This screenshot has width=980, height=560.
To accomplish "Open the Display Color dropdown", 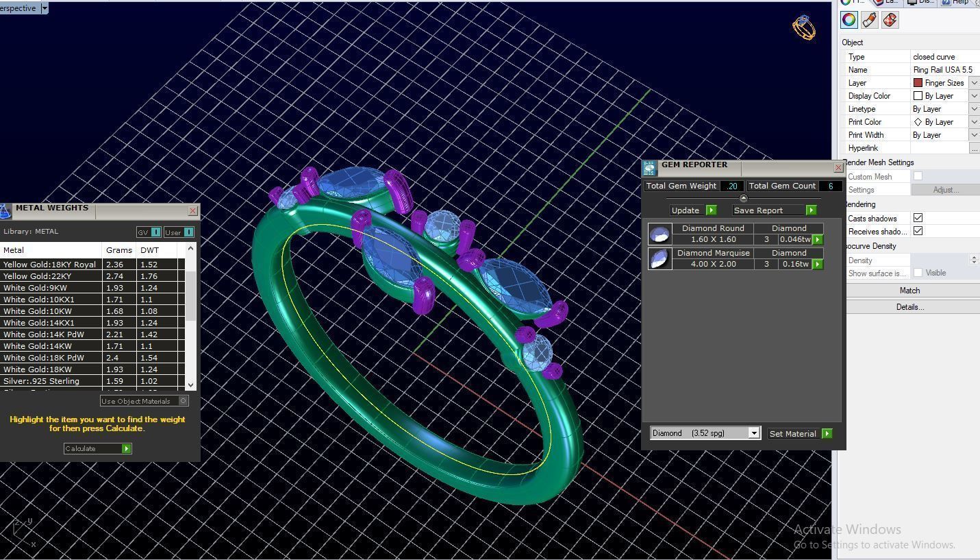I will click(974, 96).
